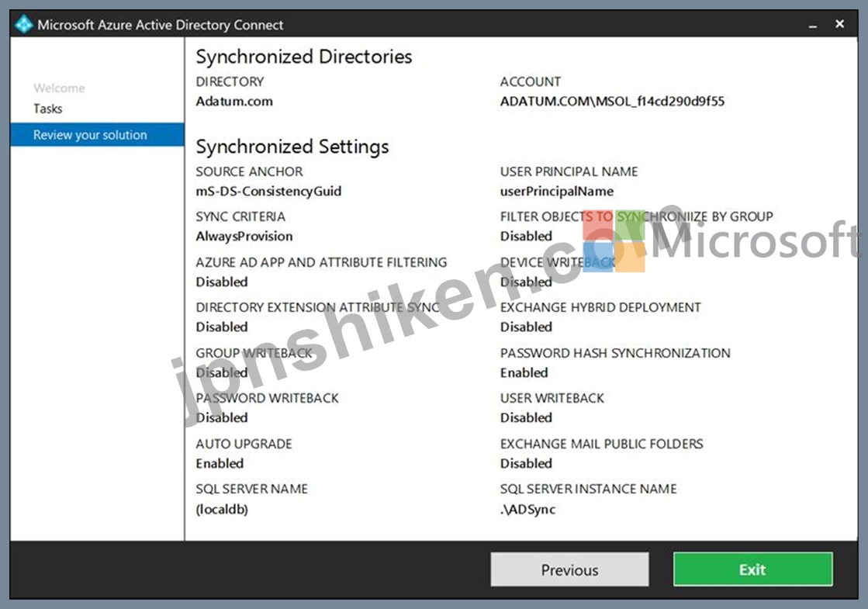
Task: Click Disabled under Directory Extension Attribute Sync
Action: tap(222, 327)
